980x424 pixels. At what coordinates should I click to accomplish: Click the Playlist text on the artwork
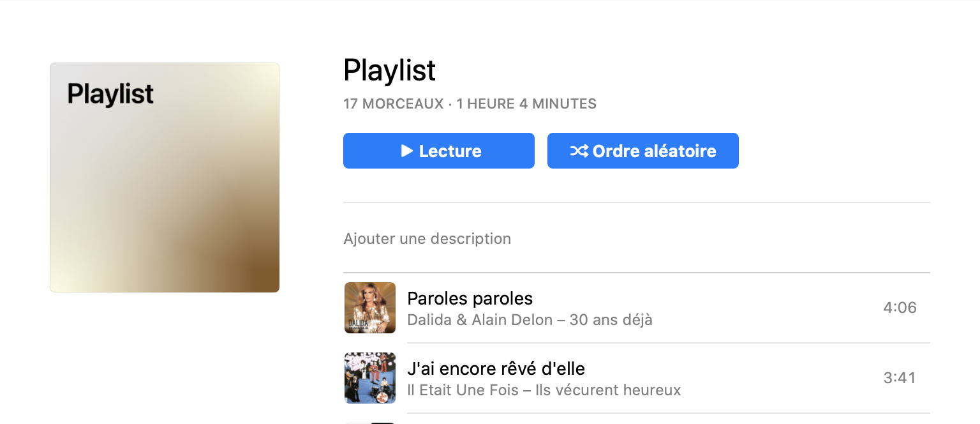click(110, 94)
